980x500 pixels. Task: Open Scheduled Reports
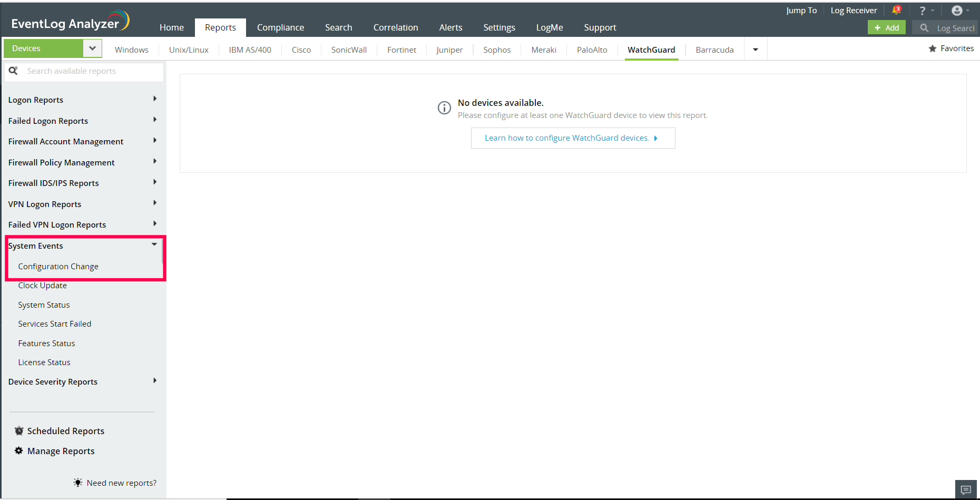(x=66, y=431)
